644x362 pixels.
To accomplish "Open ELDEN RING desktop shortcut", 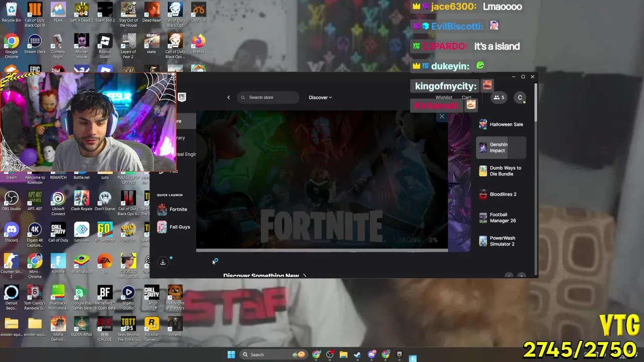I will (82, 327).
